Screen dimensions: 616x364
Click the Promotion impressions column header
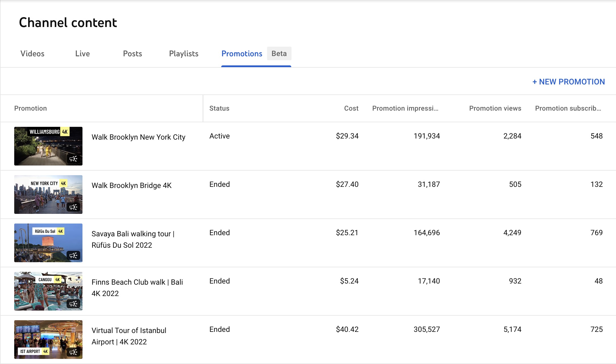coord(405,108)
